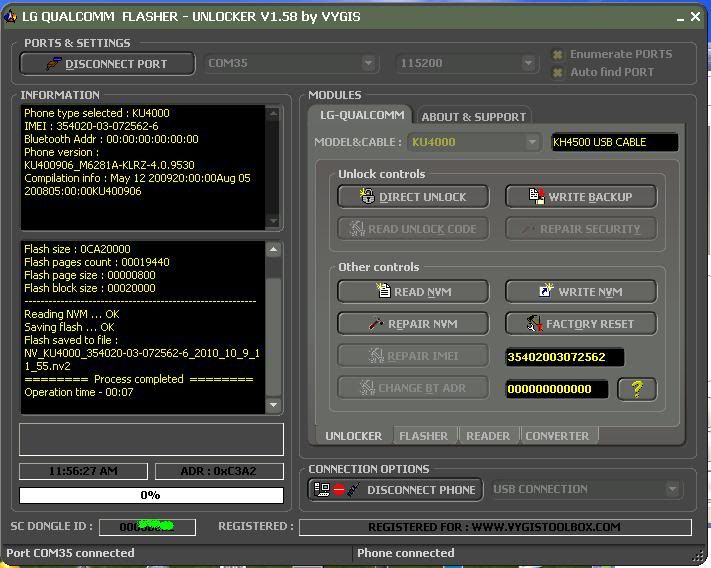This screenshot has width=711, height=568.
Task: Click the icon on Read Unlock Code
Action: pyautogui.click(x=357, y=228)
